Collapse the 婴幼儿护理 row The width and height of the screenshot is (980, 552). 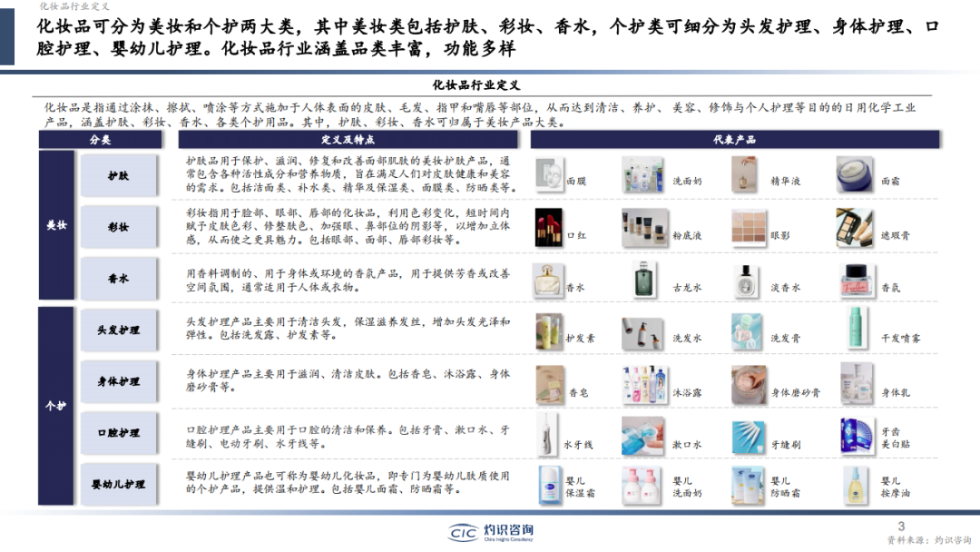click(121, 484)
